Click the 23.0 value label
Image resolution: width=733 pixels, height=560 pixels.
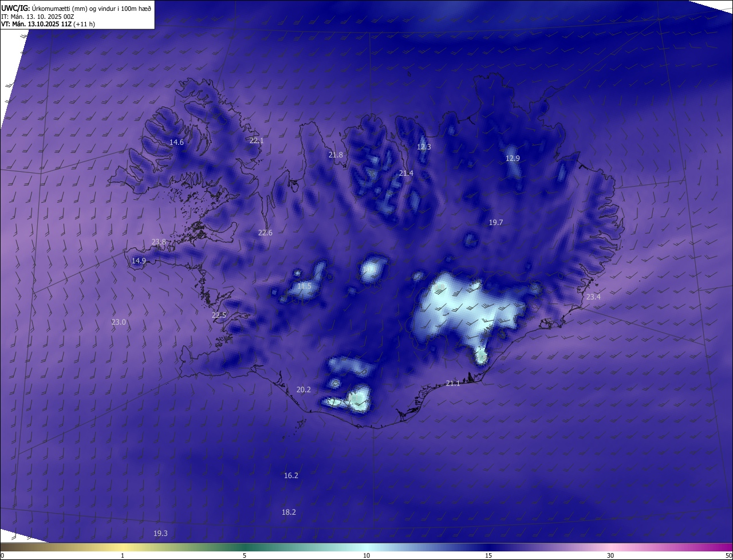point(119,322)
